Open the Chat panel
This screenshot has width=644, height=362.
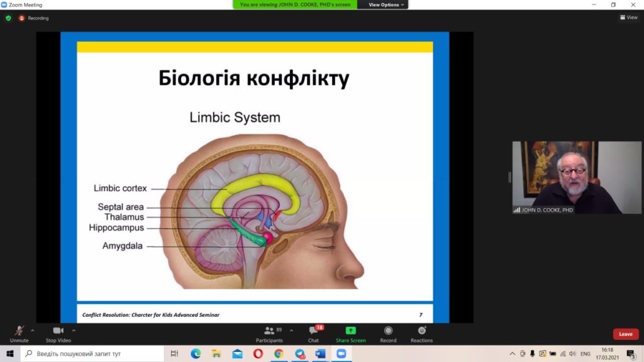(x=313, y=331)
